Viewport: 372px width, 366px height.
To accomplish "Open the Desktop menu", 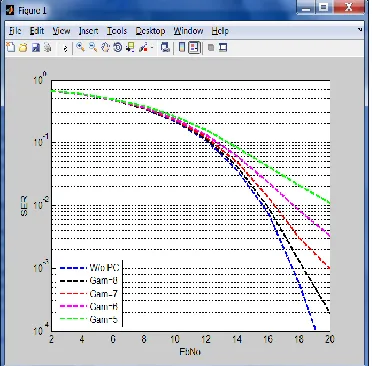I will pyautogui.click(x=150, y=31).
